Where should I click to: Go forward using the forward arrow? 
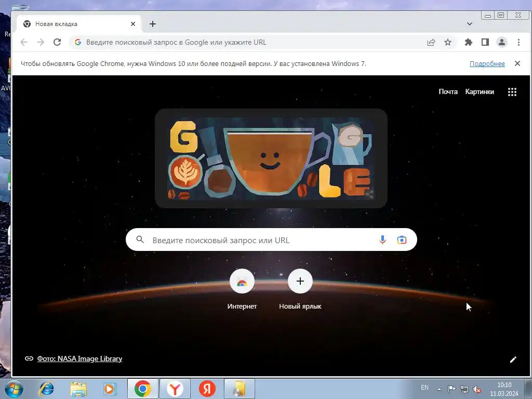click(x=41, y=42)
